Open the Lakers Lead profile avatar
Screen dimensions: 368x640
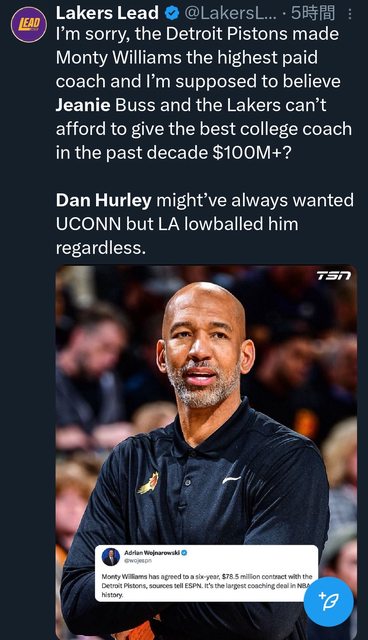tap(29, 24)
